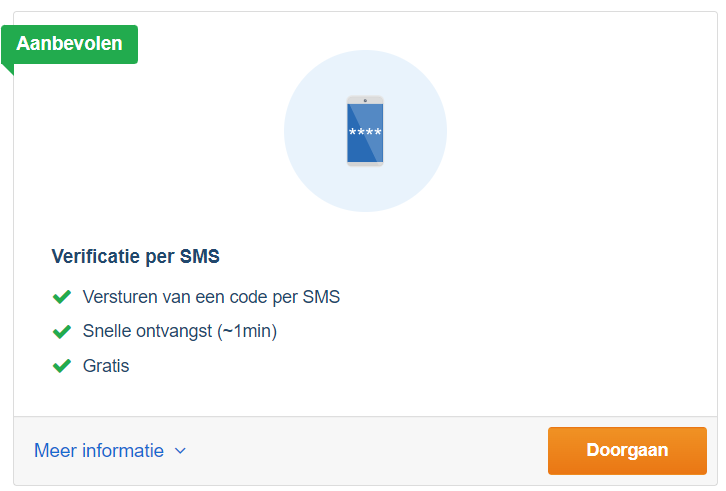Click the word SMS in the heading

pyautogui.click(x=200, y=256)
